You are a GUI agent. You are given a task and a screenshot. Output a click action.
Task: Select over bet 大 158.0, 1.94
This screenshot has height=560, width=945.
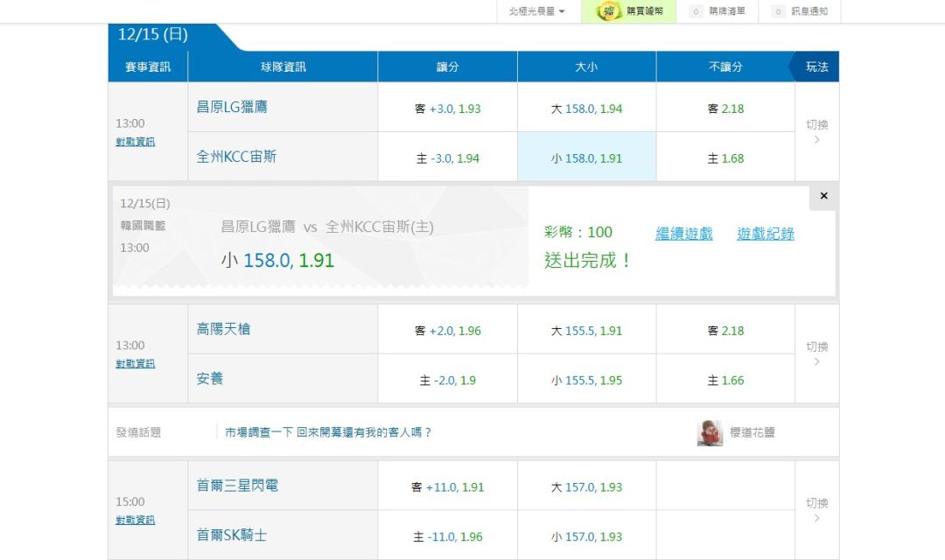click(586, 108)
